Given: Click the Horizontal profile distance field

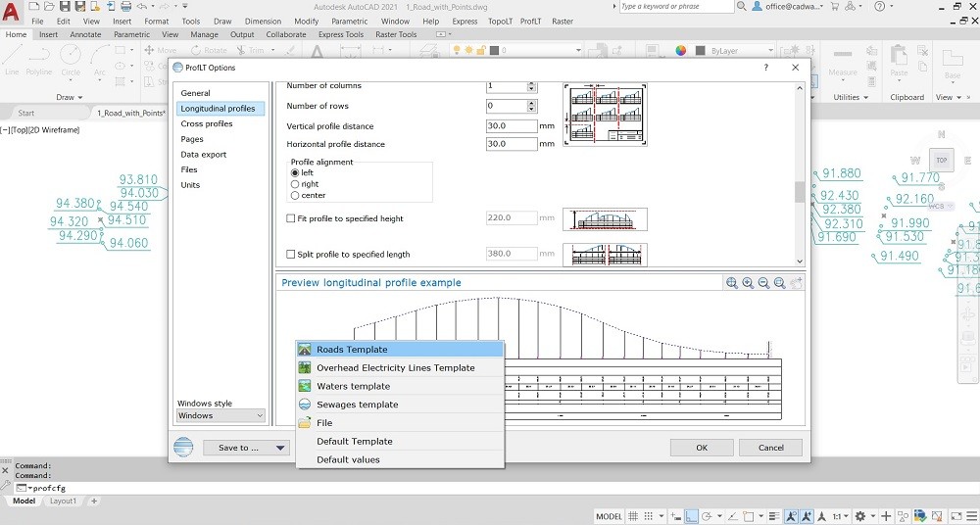Looking at the screenshot, I should coord(512,144).
